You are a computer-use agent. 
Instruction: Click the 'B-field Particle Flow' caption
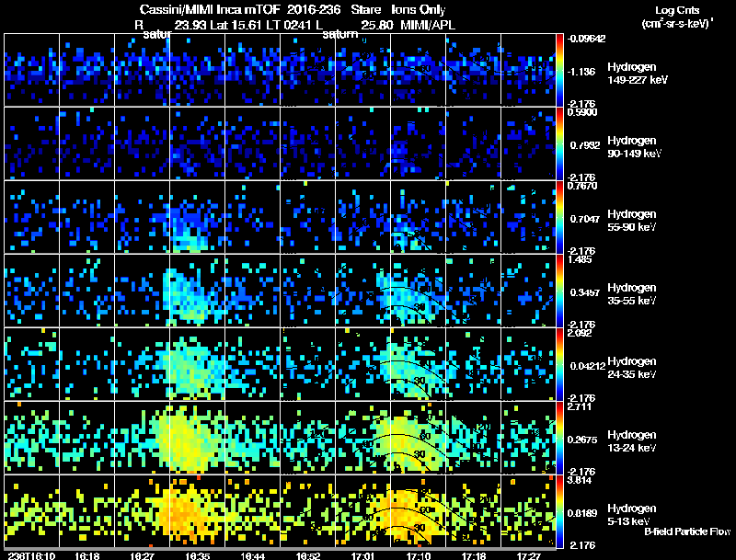click(687, 531)
